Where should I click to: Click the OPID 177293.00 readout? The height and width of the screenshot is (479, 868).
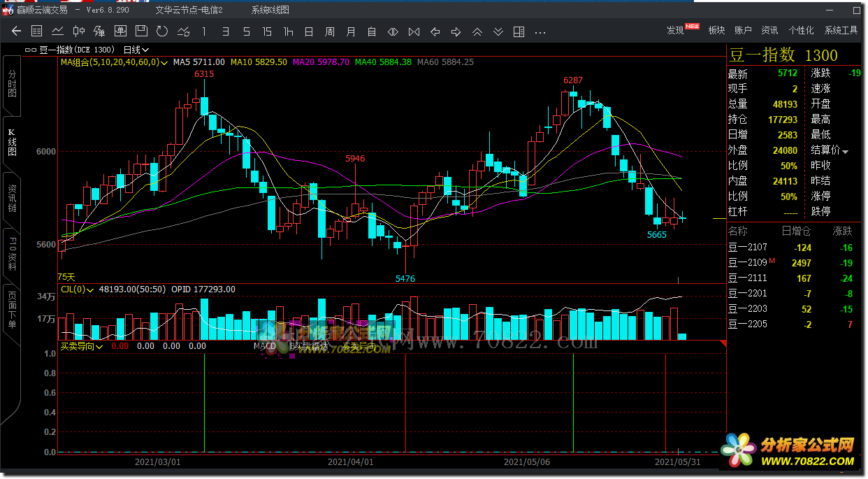click(203, 289)
